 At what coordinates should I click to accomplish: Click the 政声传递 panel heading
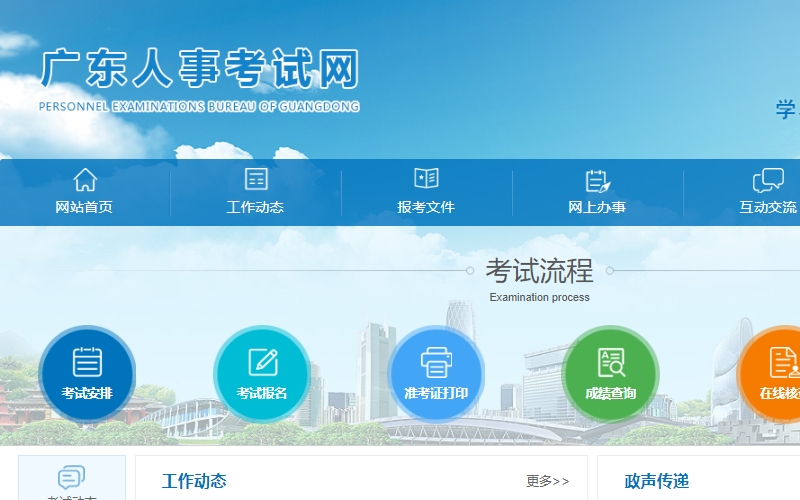[x=656, y=482]
